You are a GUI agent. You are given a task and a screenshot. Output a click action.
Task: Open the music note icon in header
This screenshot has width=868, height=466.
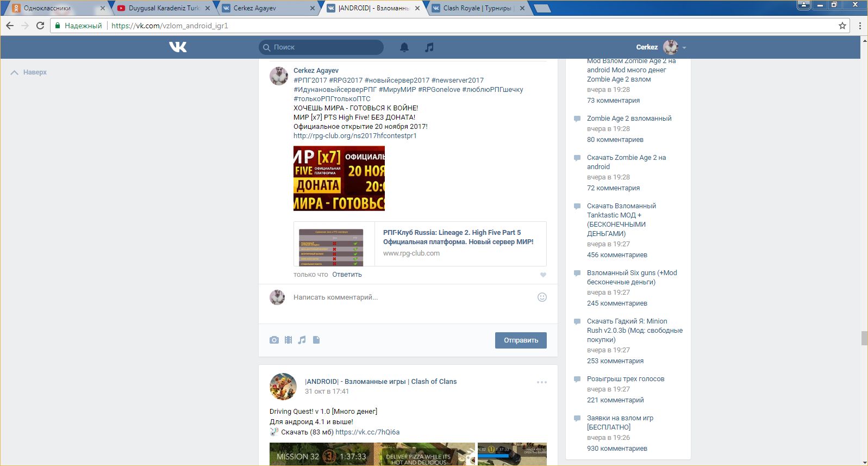(x=429, y=47)
